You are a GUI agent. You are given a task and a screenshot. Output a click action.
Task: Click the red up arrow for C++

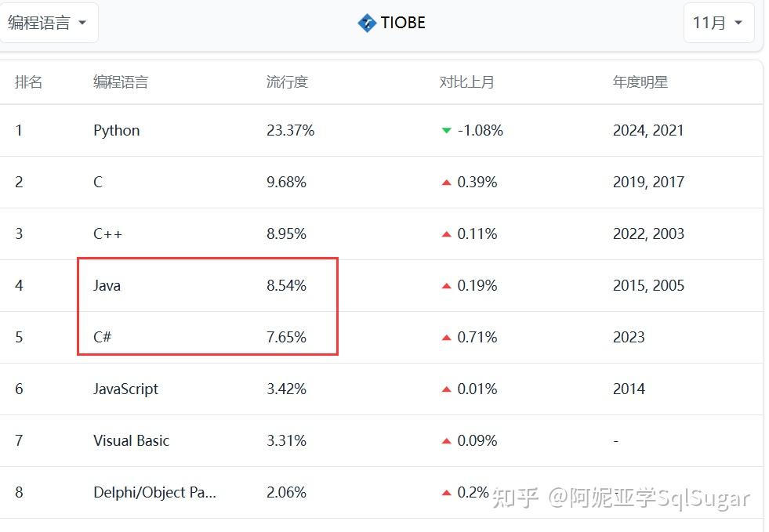click(x=447, y=234)
